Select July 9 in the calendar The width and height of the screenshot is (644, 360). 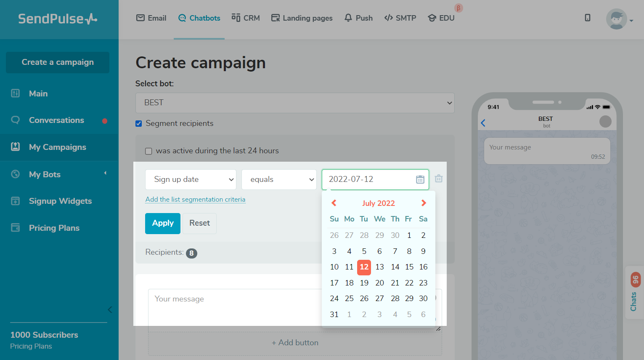[423, 251]
